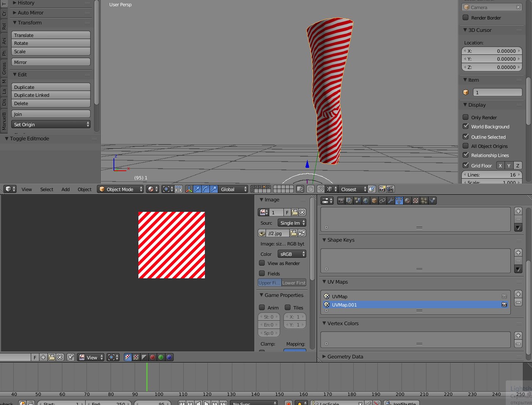Enable the translate manipulator arrow icon
The height and width of the screenshot is (405, 532).
coord(197,189)
